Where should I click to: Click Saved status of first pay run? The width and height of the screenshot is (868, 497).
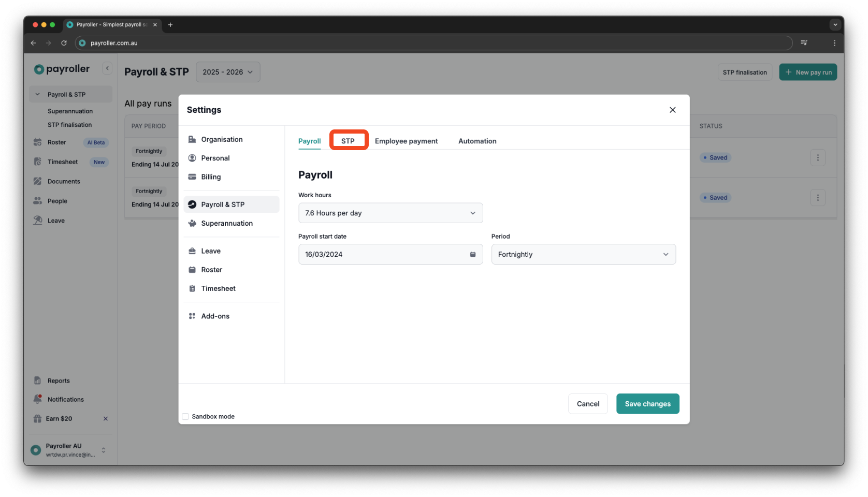click(715, 157)
